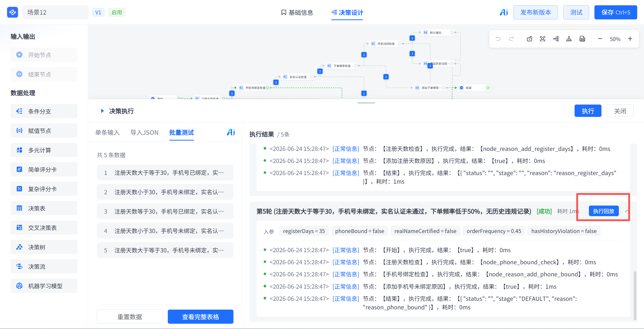Click the phoneBound = false parameter chip
Viewport: 644px width, 329px height.
point(359,231)
